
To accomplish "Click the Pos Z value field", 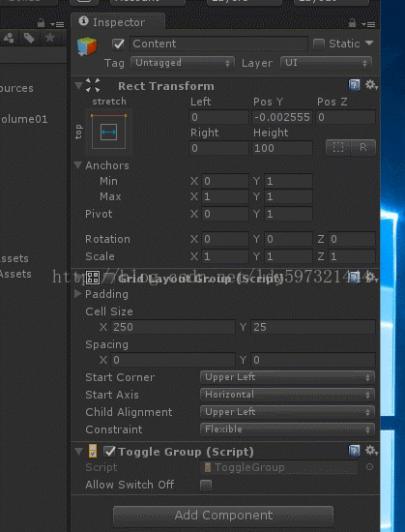I will (346, 117).
